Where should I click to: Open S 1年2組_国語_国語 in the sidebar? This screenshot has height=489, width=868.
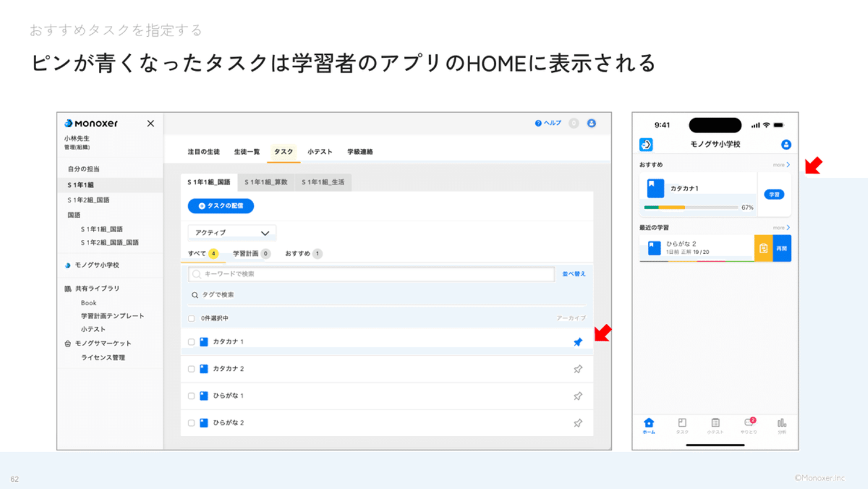tap(110, 242)
